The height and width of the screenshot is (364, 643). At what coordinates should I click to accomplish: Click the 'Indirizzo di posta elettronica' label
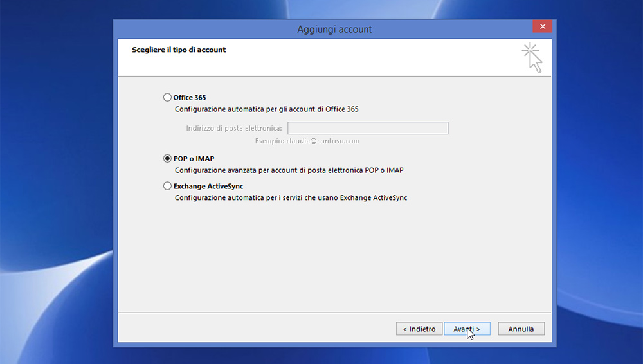coord(234,128)
